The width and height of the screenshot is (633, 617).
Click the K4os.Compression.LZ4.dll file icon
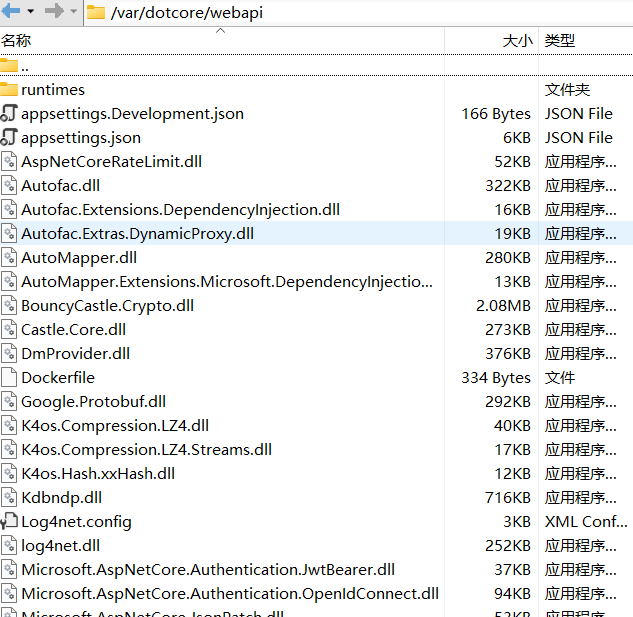[x=9, y=425]
